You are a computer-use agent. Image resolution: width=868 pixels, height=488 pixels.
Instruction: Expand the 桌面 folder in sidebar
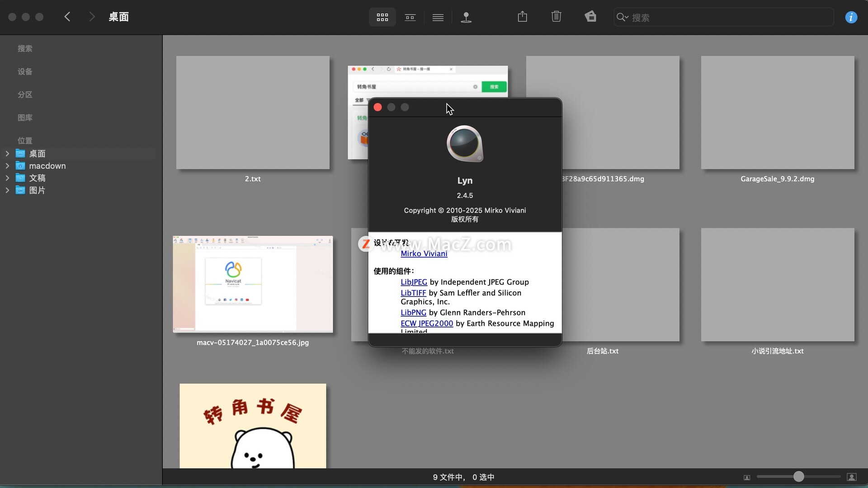coord(7,154)
